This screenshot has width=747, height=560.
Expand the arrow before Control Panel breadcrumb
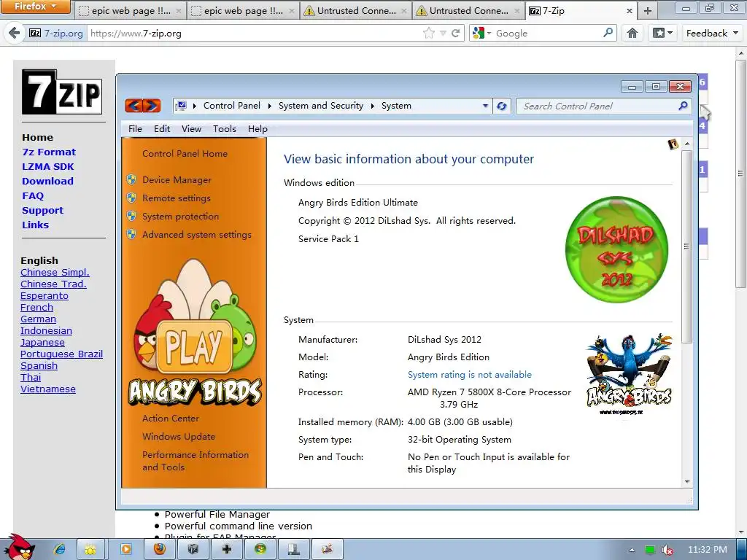click(194, 106)
